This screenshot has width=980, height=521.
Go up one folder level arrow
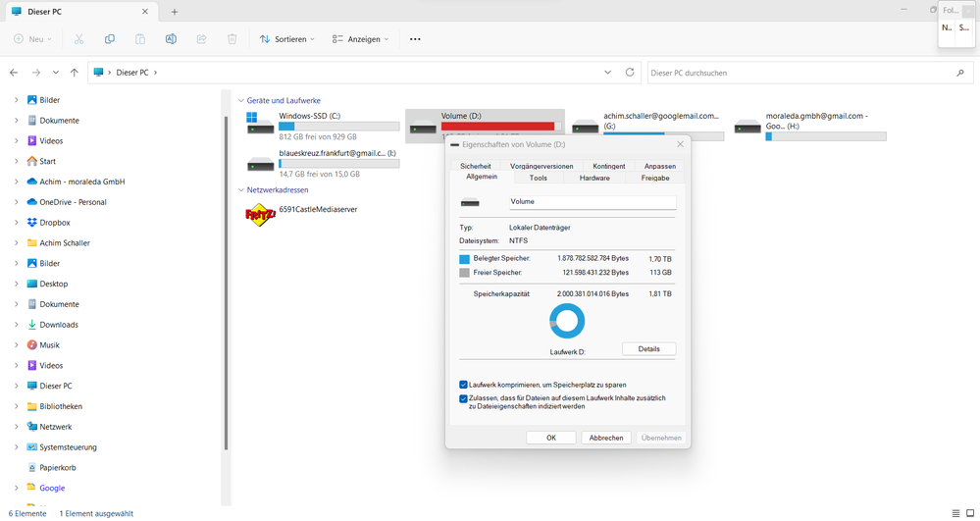(x=75, y=73)
